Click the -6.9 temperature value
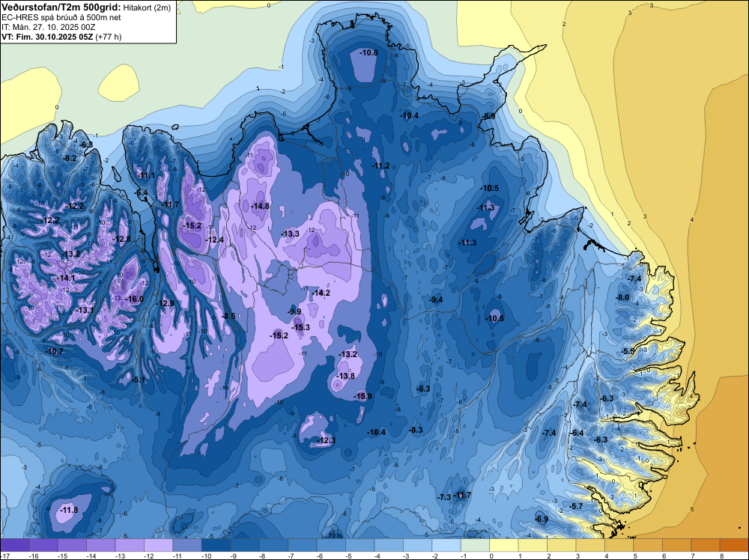This screenshot has height=560, width=749. point(542,519)
